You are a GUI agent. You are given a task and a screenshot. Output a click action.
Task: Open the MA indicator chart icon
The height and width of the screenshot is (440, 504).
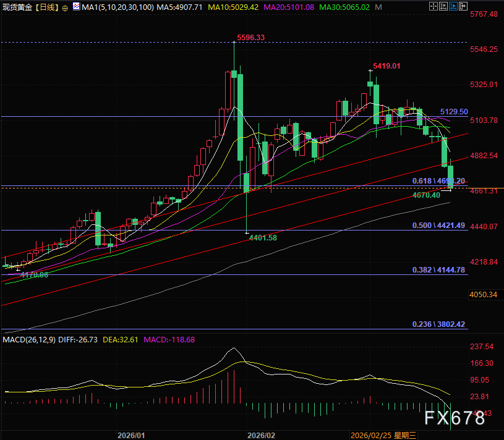coord(76,6)
